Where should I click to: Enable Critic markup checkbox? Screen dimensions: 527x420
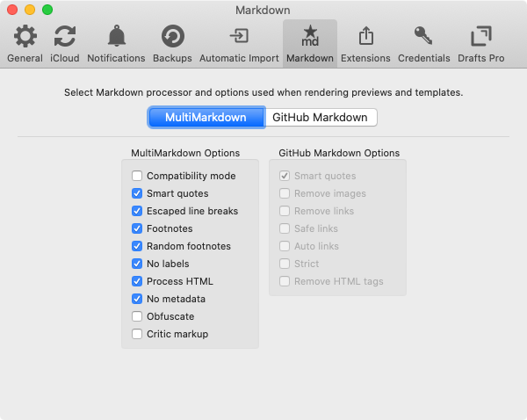point(137,334)
